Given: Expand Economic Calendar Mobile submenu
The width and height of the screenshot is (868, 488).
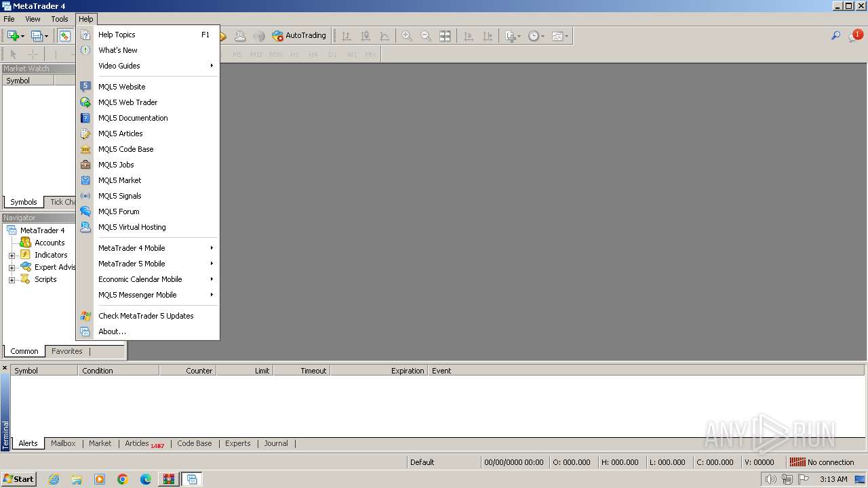Looking at the screenshot, I should [x=148, y=279].
